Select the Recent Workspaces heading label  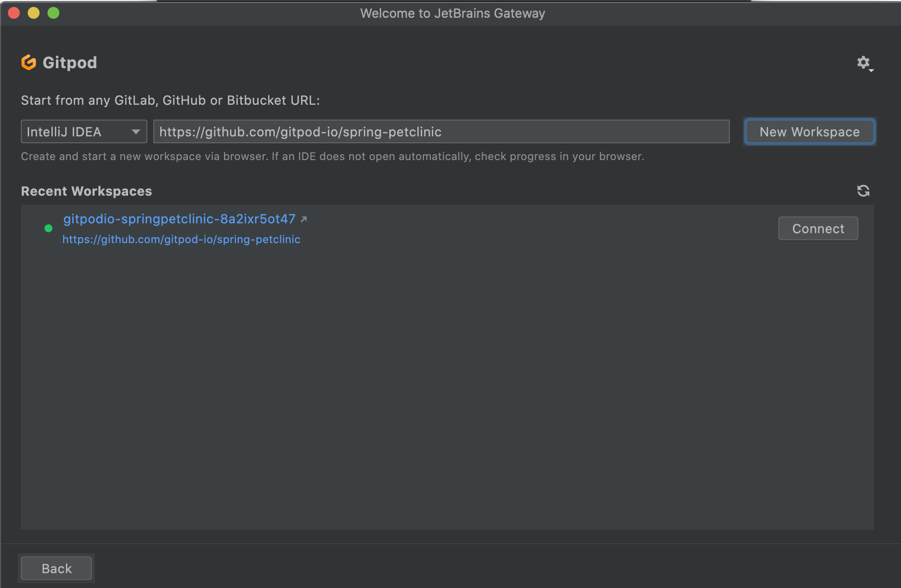[x=87, y=191]
